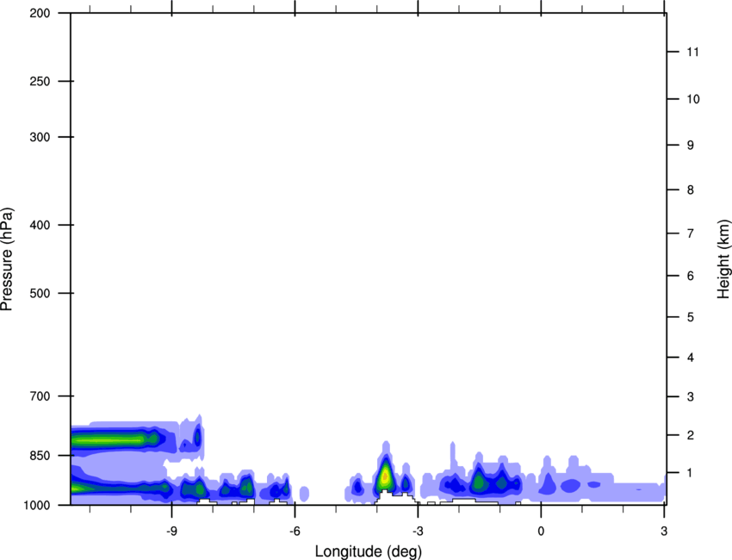Pick the 1 km height label
Image resolution: width=732 pixels, height=560 pixels.
(x=690, y=473)
